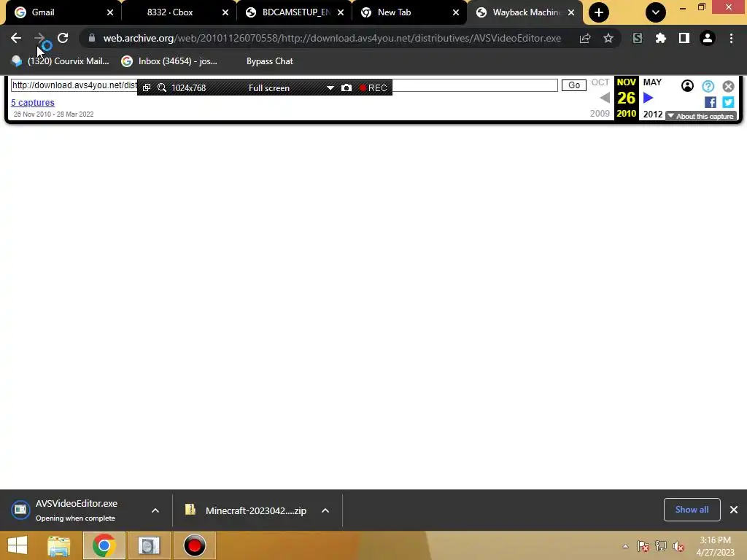The width and height of the screenshot is (747, 560).
Task: Open Courvix Mail bookmark
Action: (60, 61)
